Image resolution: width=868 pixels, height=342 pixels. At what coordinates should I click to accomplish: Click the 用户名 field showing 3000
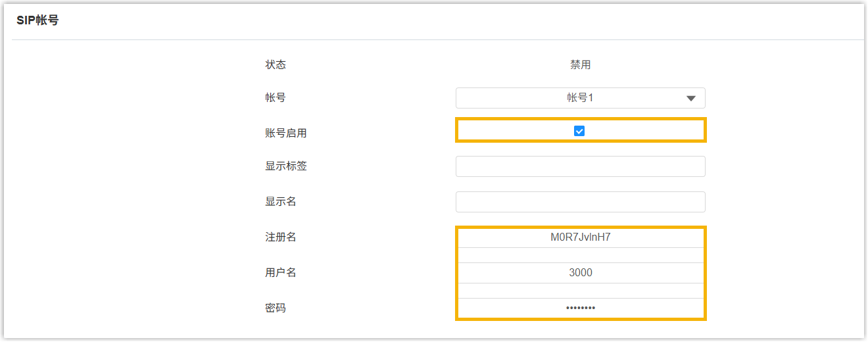coord(580,273)
